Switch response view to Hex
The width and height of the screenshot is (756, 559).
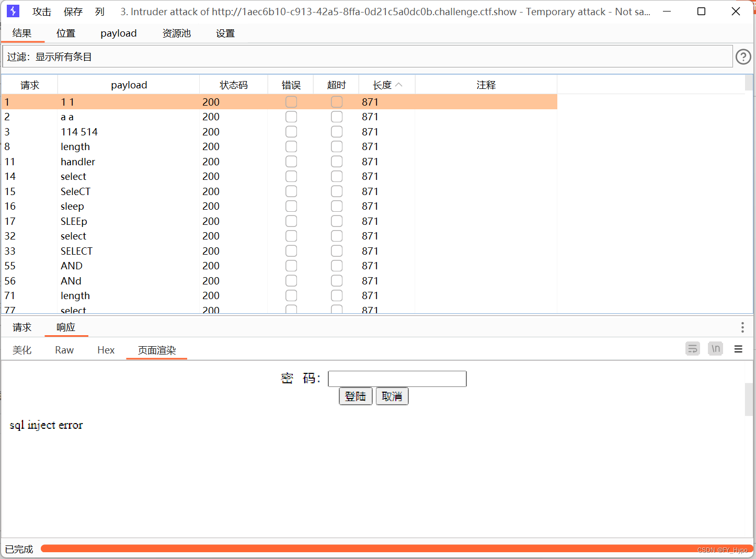tap(106, 350)
